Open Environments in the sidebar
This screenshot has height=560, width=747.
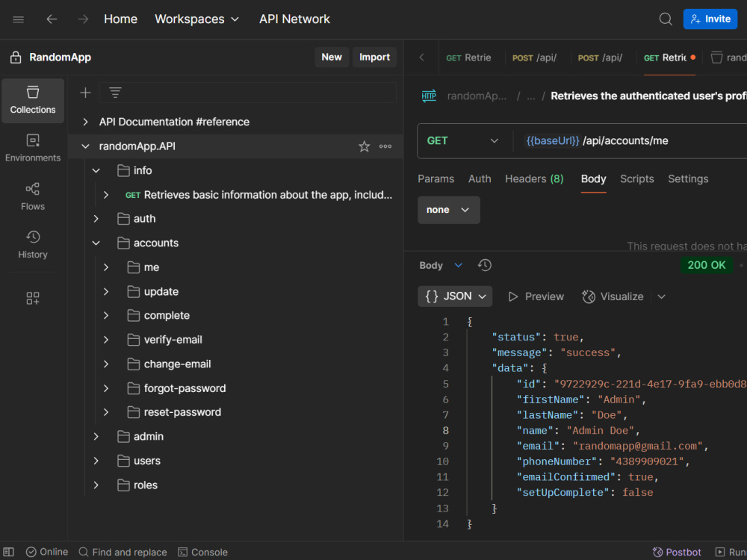pos(33,149)
